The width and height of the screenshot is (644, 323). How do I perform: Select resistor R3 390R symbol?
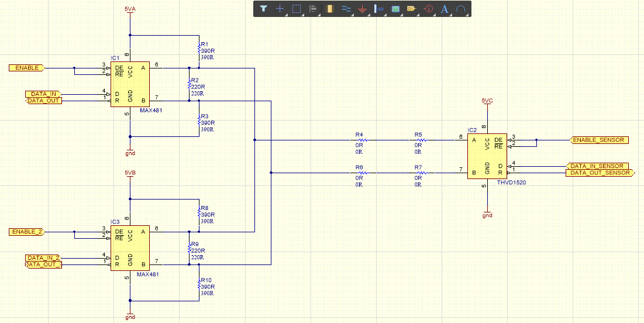[199, 120]
